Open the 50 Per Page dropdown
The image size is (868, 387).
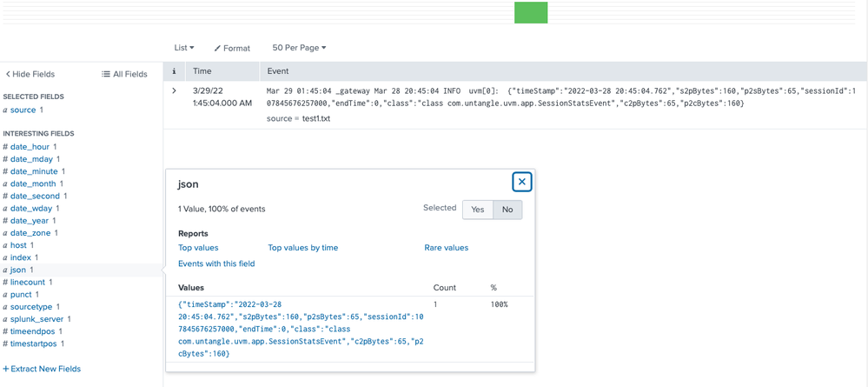click(299, 48)
